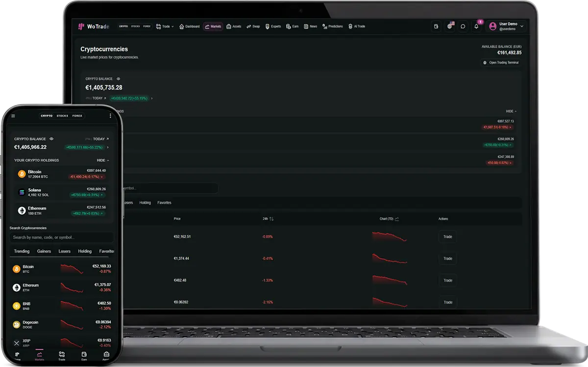Collapse holdings with HIDE on phone

(103, 160)
